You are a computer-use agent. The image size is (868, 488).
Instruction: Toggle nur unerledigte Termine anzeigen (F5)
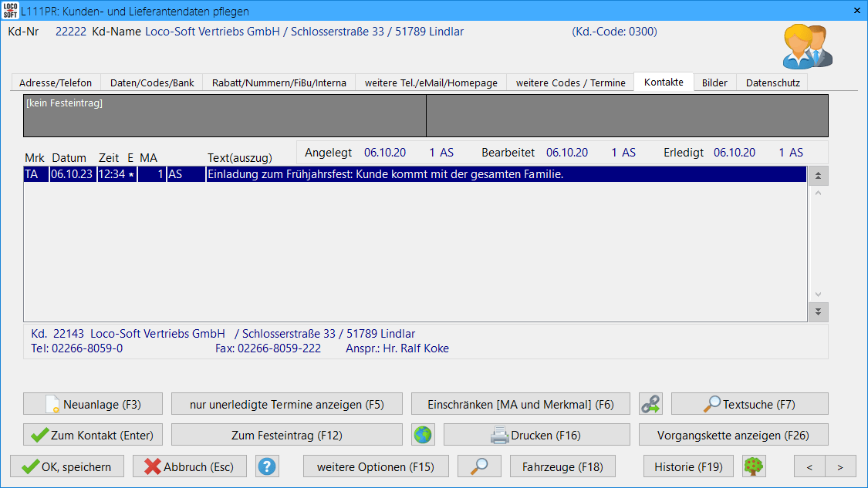click(287, 404)
